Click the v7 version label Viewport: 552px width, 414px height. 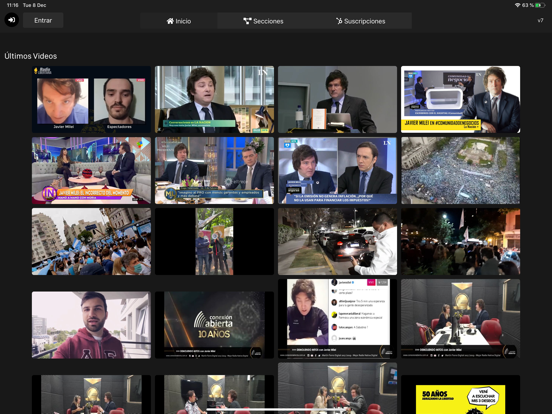pos(540,20)
